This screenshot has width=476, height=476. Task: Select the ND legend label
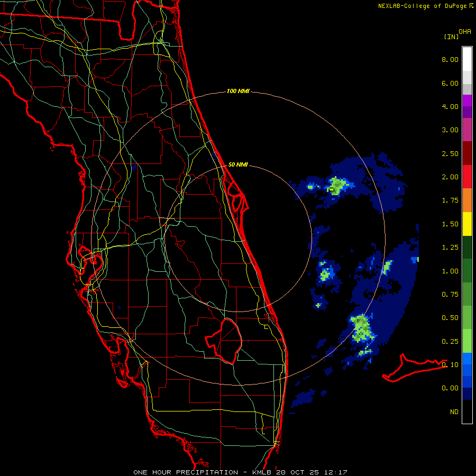pyautogui.click(x=454, y=412)
